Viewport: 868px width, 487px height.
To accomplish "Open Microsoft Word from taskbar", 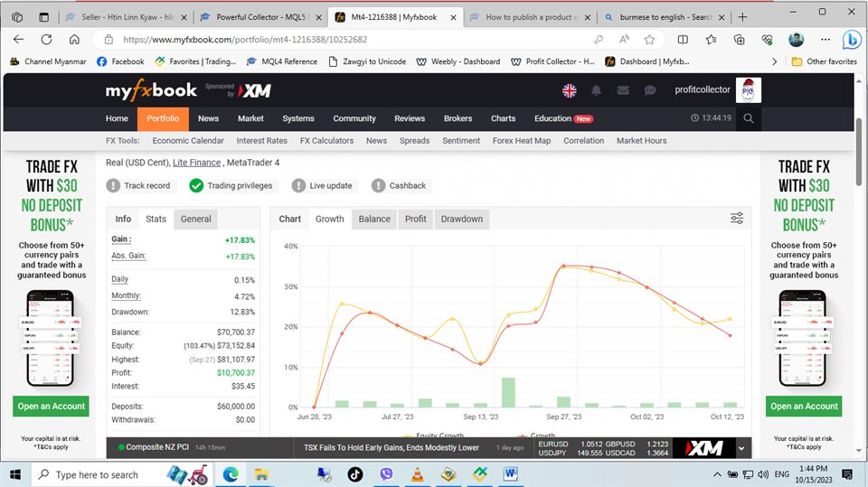I will pyautogui.click(x=510, y=474).
